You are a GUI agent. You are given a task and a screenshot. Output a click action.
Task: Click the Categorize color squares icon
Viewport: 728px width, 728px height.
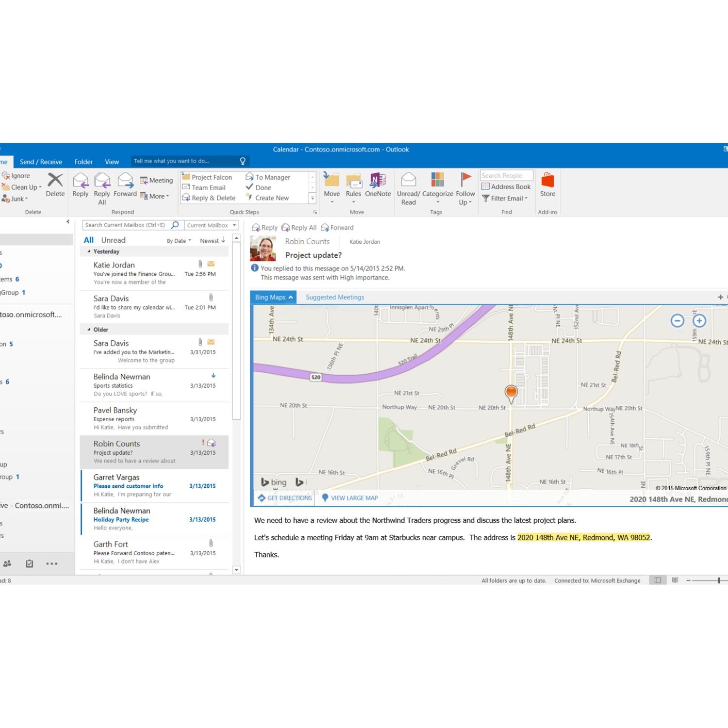437,180
